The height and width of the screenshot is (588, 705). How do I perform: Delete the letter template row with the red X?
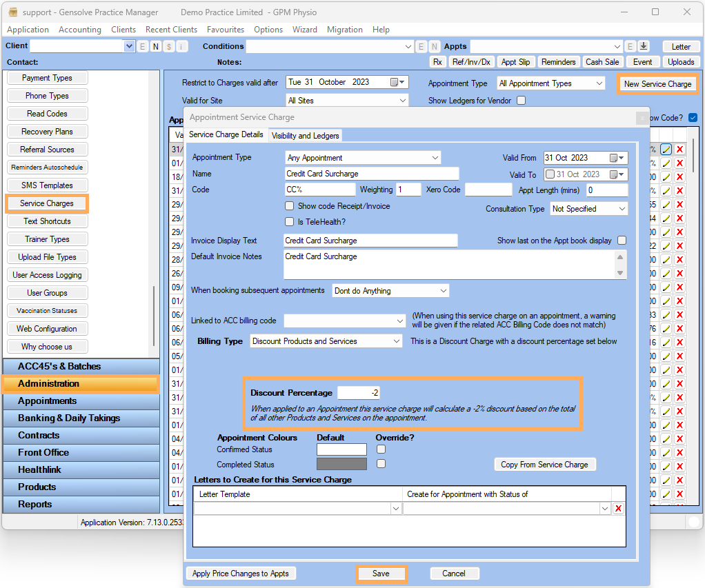pos(618,509)
